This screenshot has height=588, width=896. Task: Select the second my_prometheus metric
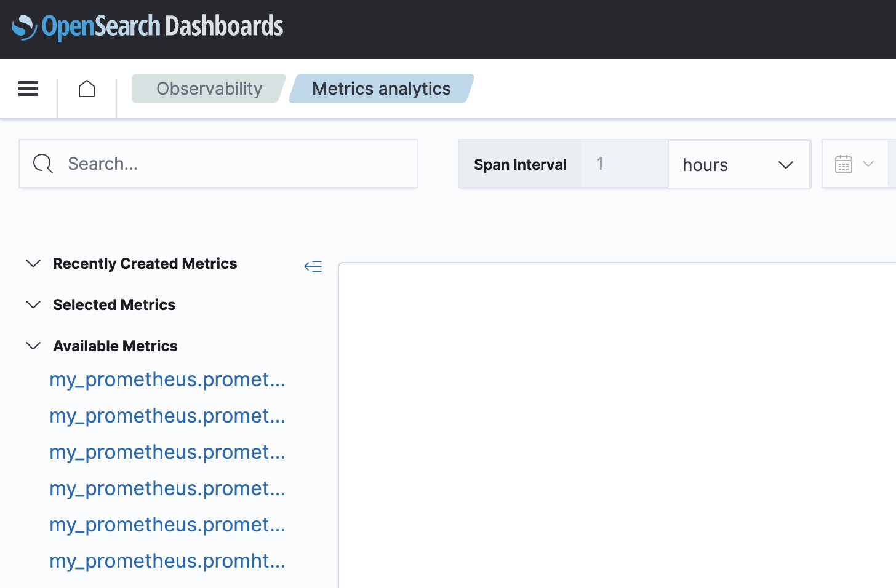(x=167, y=416)
